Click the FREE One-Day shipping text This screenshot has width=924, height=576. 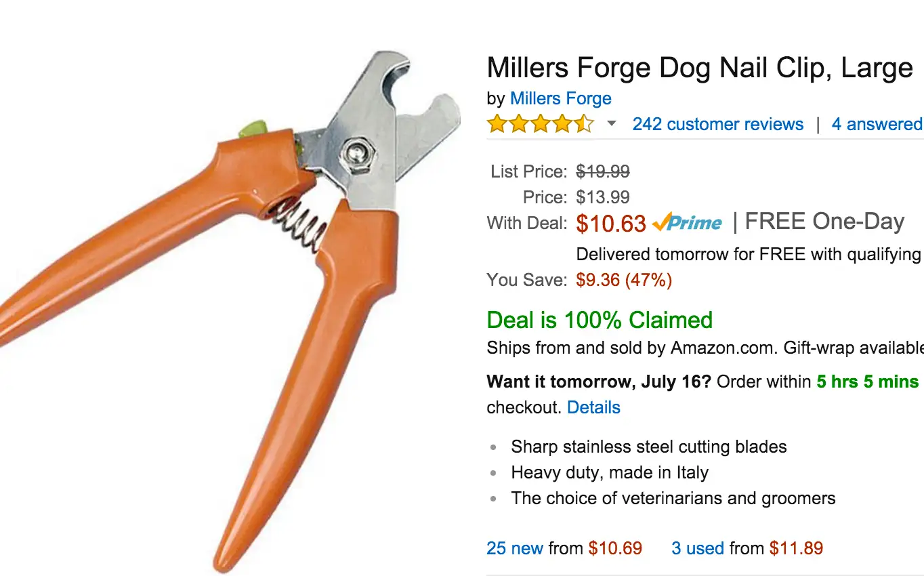(824, 222)
